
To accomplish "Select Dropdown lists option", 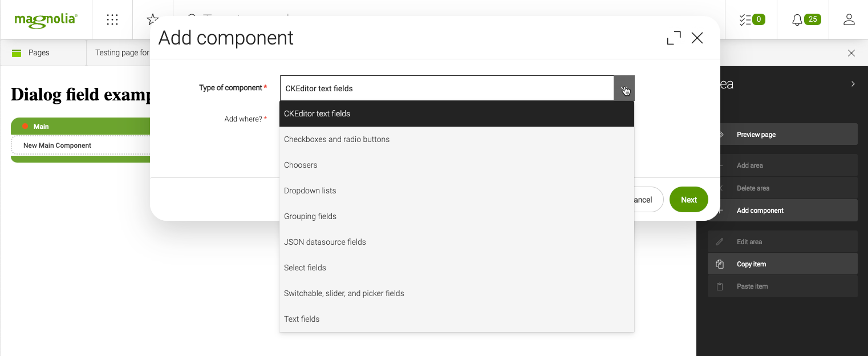I will (457, 191).
